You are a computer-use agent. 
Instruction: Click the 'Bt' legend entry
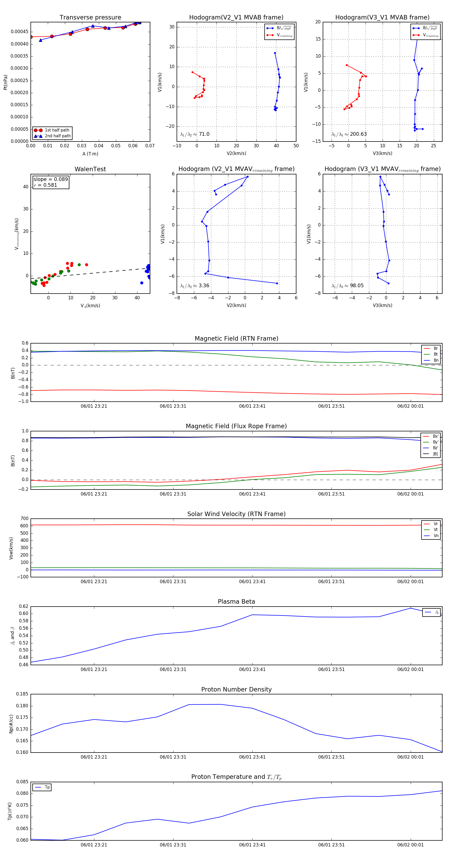[x=431, y=354]
